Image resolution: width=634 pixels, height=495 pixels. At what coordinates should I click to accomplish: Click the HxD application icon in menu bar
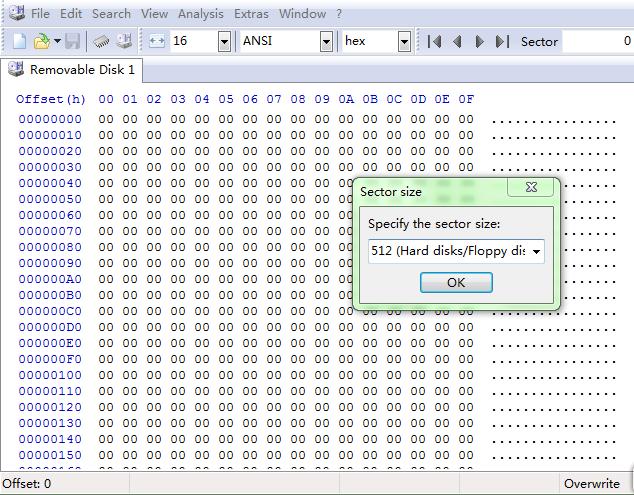tap(17, 13)
